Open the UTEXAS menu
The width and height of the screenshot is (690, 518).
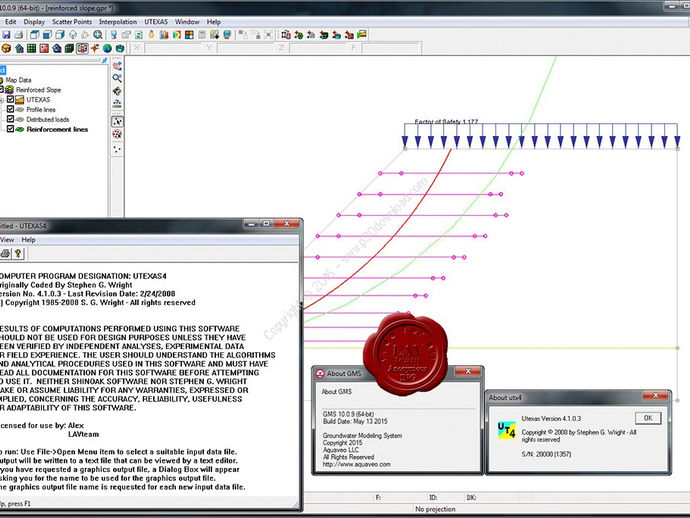click(156, 22)
